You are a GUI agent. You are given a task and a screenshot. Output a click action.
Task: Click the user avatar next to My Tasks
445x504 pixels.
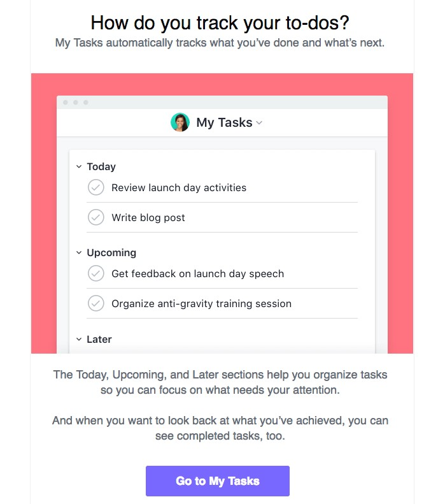tap(180, 122)
